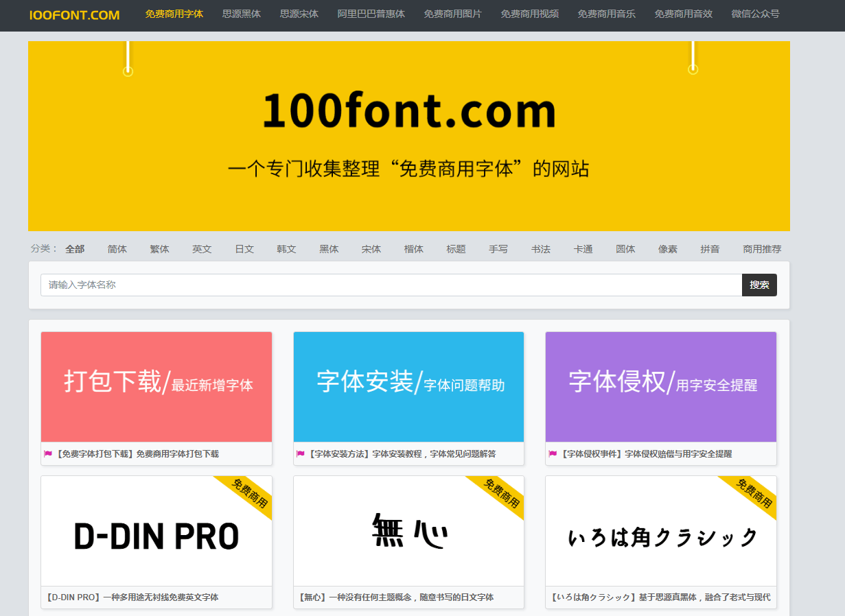
Task: Click the flag icon beside 字体安装方法
Action: [300, 453]
